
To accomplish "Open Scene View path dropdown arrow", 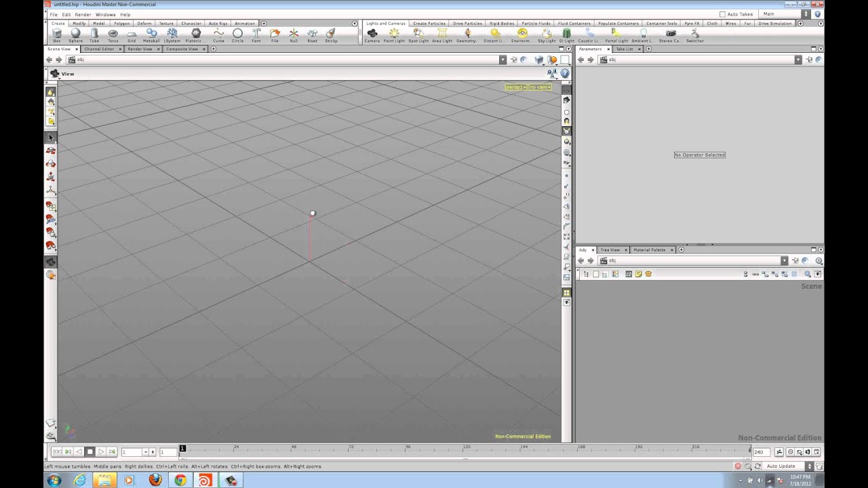I will click(x=502, y=60).
